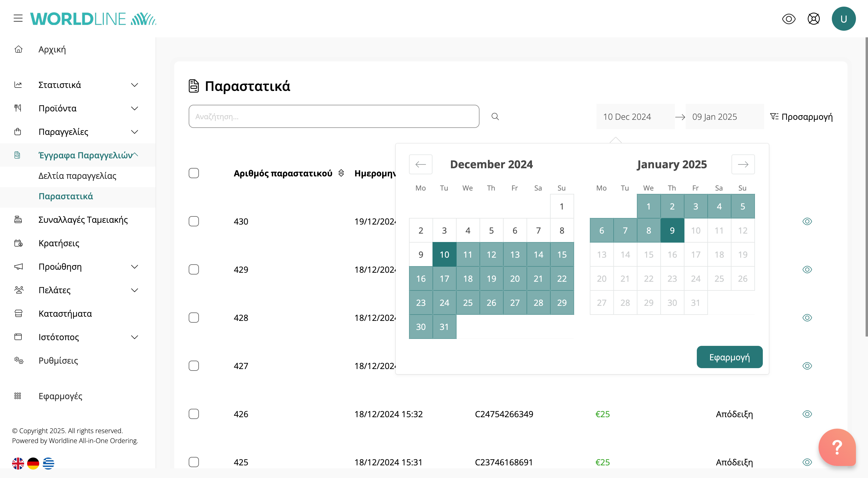This screenshot has height=478, width=868.
Task: Expand the Στατιστικά menu
Action: [x=134, y=85]
